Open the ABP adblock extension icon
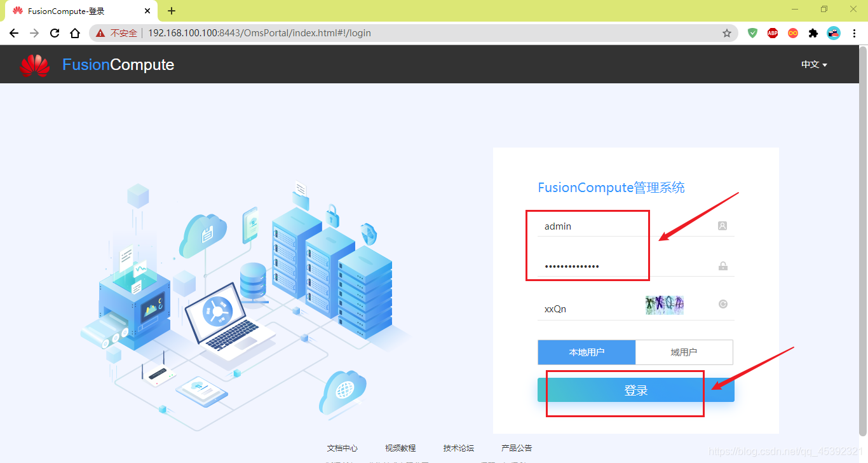The width and height of the screenshot is (868, 463). 773,33
